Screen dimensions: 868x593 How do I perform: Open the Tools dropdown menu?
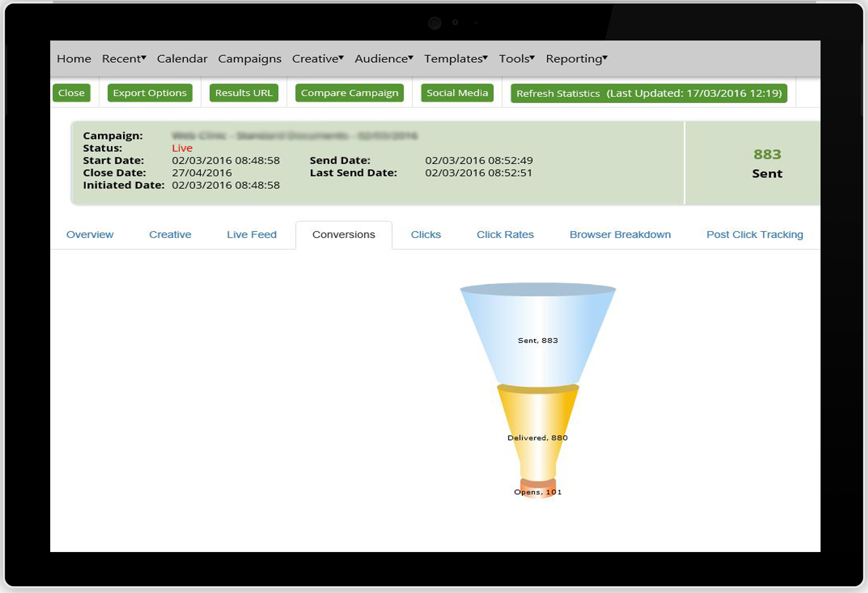pos(516,58)
